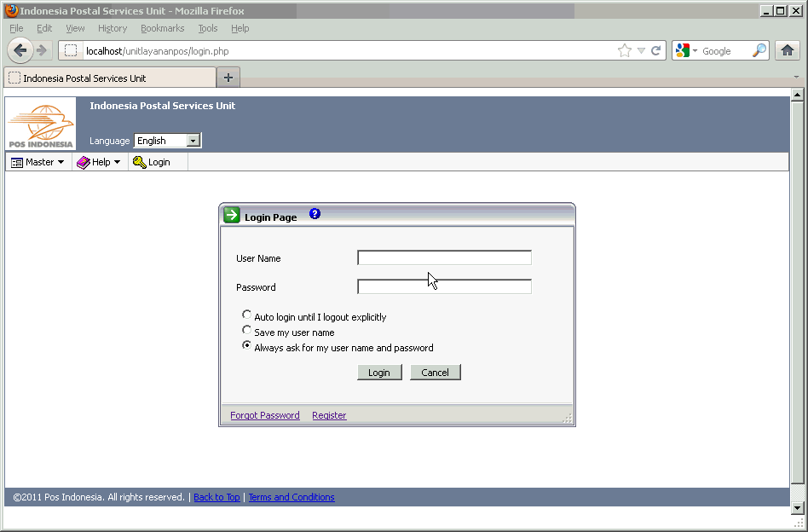Choose Always ask for user name and password
The width and height of the screenshot is (808, 532).
pyautogui.click(x=247, y=345)
